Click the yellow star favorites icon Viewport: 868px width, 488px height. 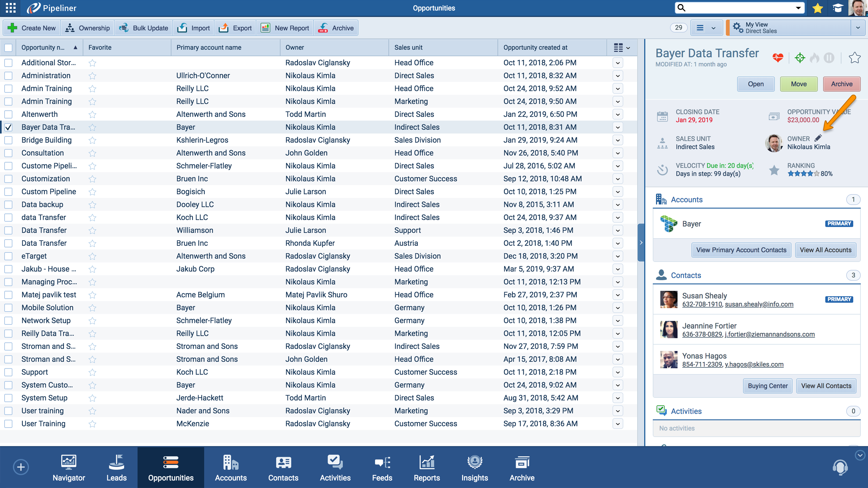[x=818, y=8]
